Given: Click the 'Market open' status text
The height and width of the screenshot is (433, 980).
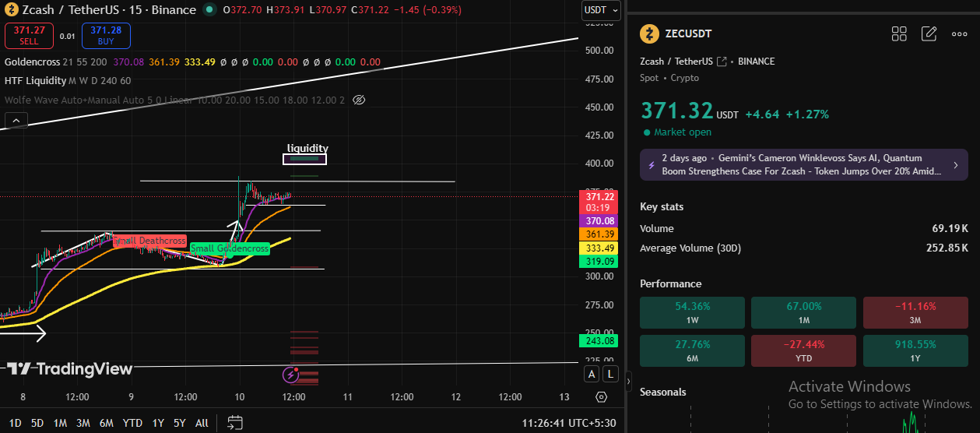Looking at the screenshot, I should click(x=683, y=132).
